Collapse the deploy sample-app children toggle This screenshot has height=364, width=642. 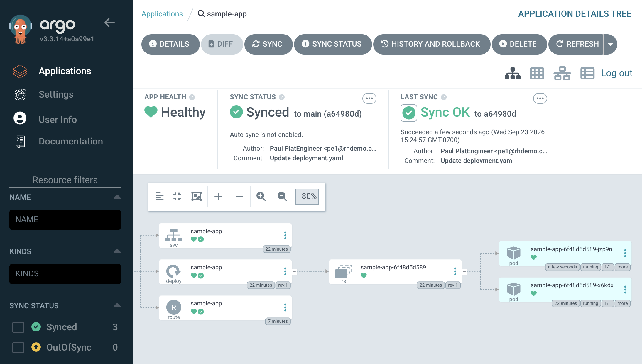point(294,272)
